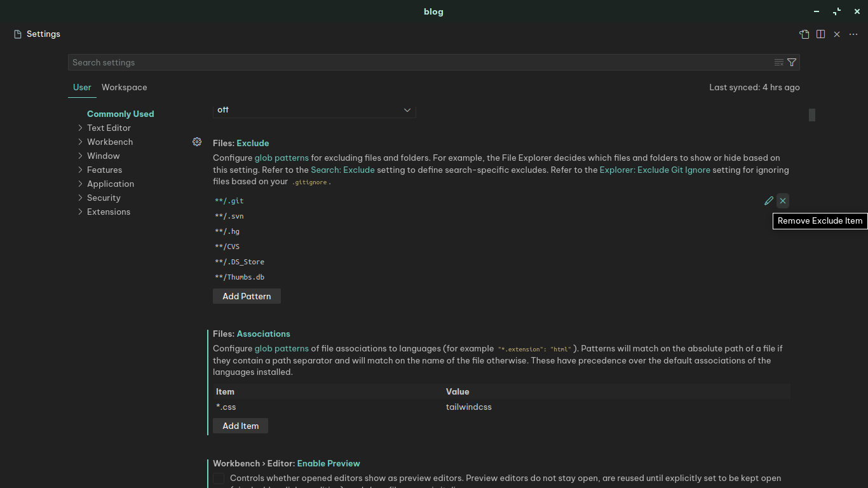Open the dropdown showing off
This screenshot has height=488, width=868.
point(314,110)
